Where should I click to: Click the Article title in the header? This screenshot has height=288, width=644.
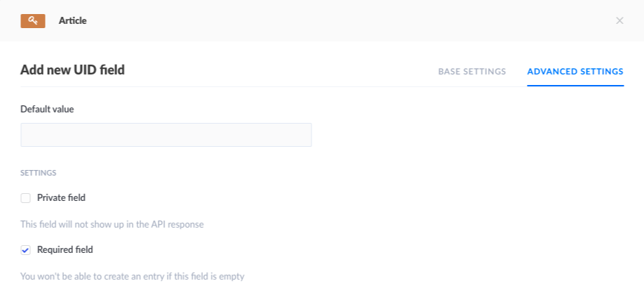(x=73, y=21)
